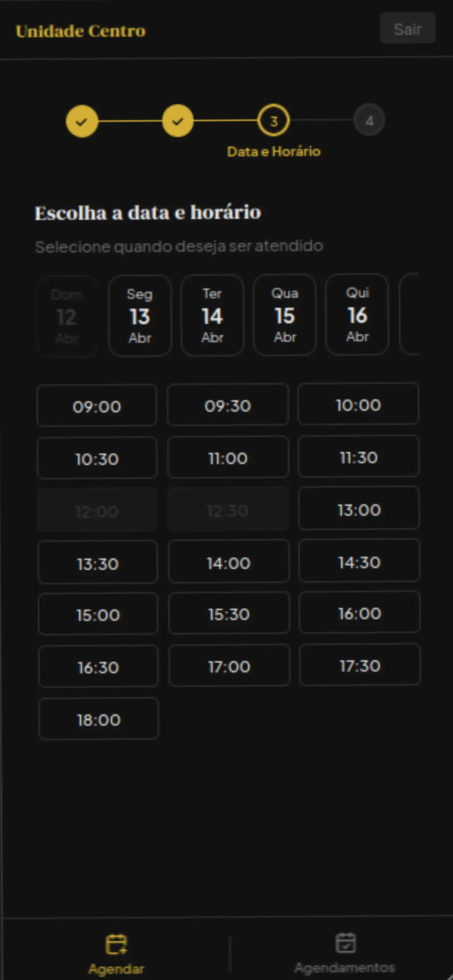Click the partially visible next date card
The height and width of the screenshot is (980, 453).
[410, 314]
